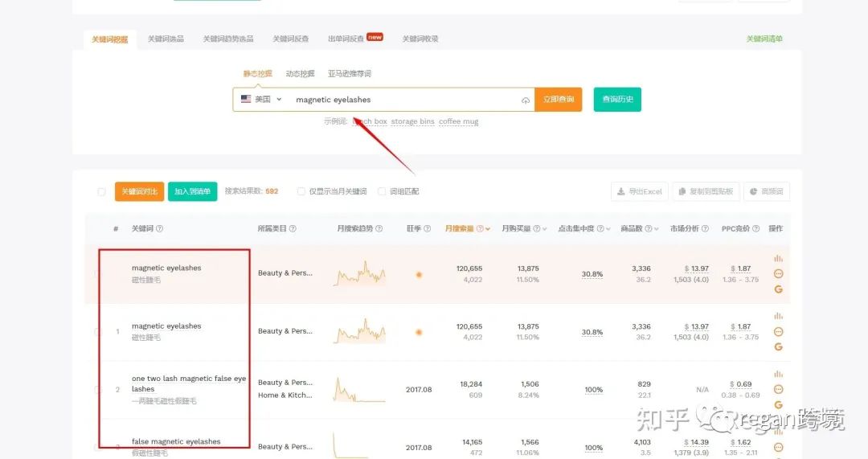The width and height of the screenshot is (868, 459).
Task: Click the 导出Excel button
Action: pos(640,191)
